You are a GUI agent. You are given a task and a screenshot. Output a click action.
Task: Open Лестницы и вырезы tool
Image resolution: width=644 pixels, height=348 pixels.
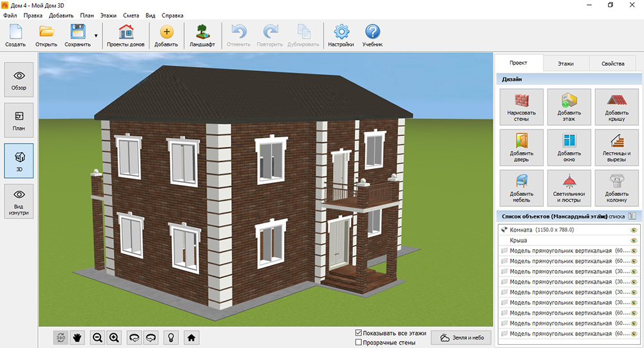point(617,148)
